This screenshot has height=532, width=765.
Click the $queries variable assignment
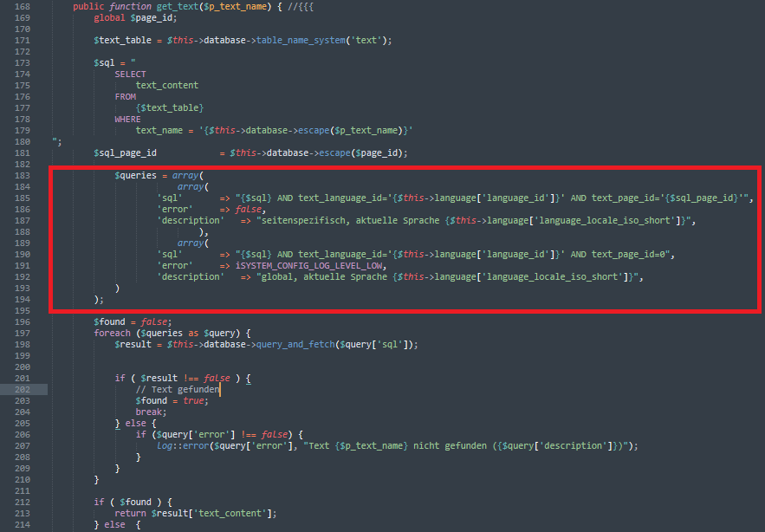pos(138,175)
